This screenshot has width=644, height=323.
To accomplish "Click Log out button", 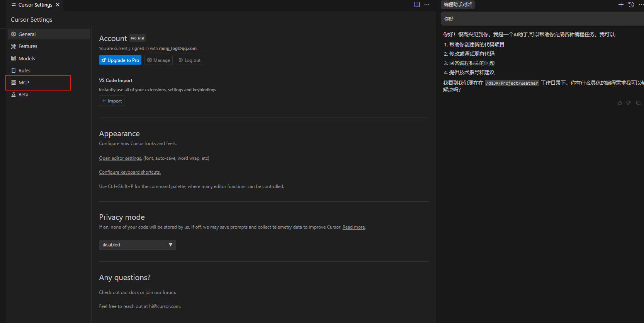I will point(189,60).
